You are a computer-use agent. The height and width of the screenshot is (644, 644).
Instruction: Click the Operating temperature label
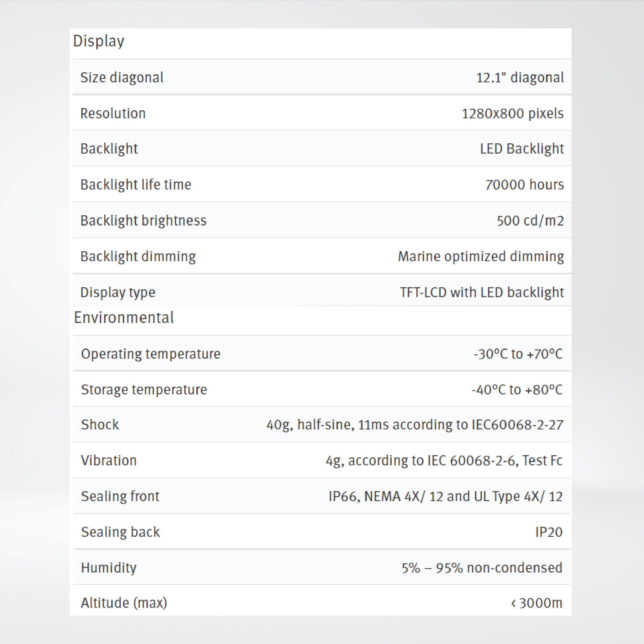[151, 354]
